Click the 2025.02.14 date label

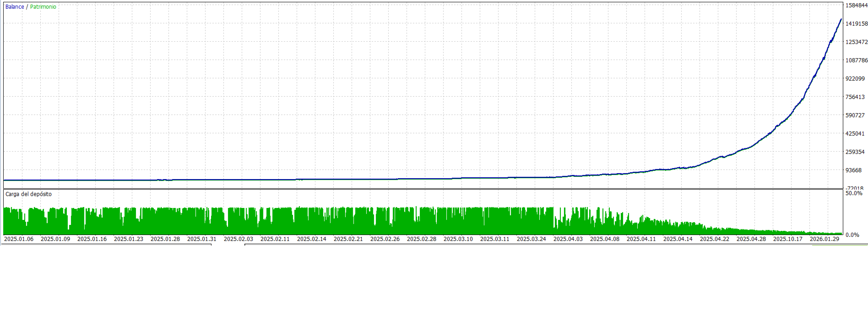click(312, 239)
